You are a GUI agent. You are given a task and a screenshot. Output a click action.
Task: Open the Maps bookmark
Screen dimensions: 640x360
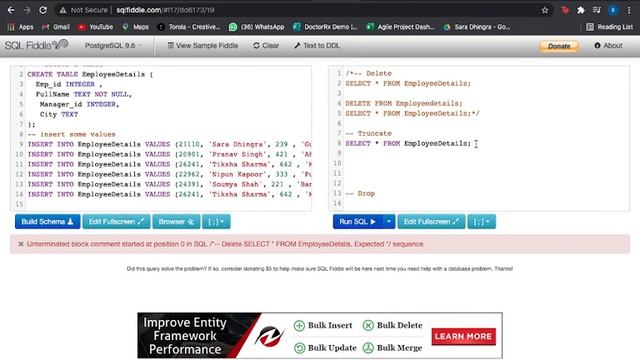click(x=136, y=27)
